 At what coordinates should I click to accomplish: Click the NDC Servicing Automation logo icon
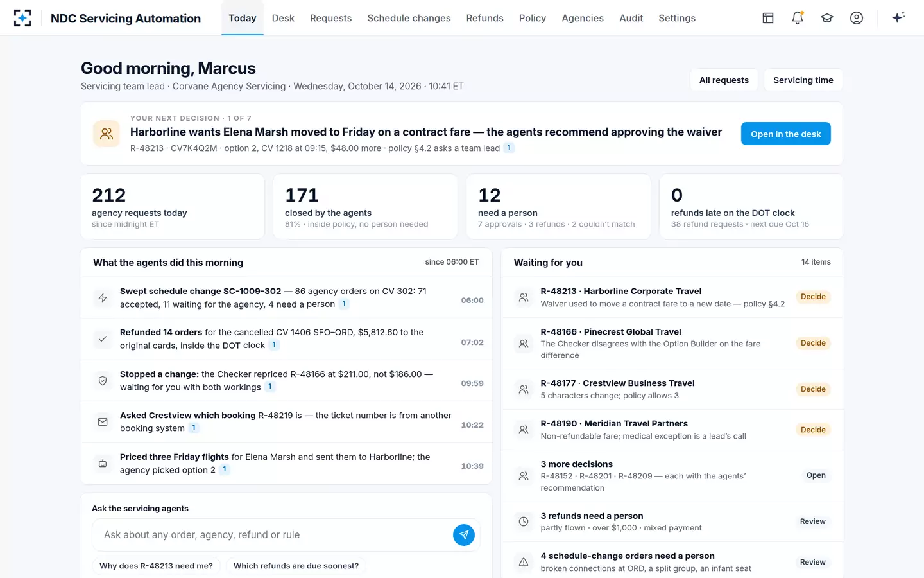click(22, 18)
